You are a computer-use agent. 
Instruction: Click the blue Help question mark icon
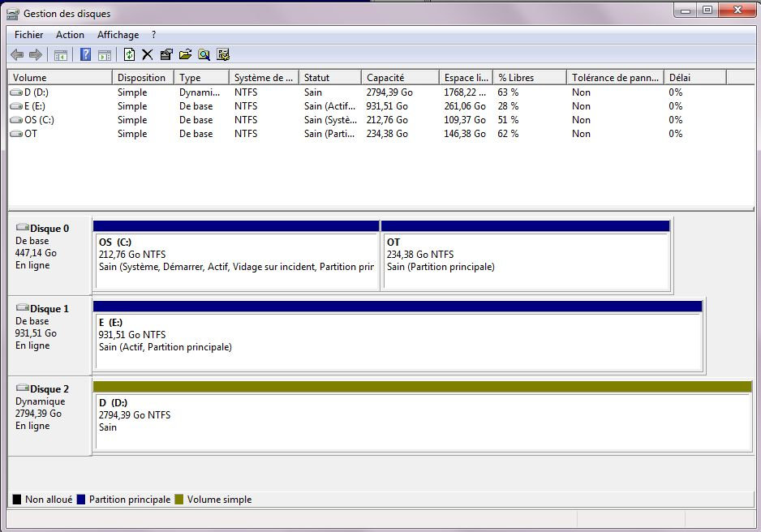(x=85, y=55)
